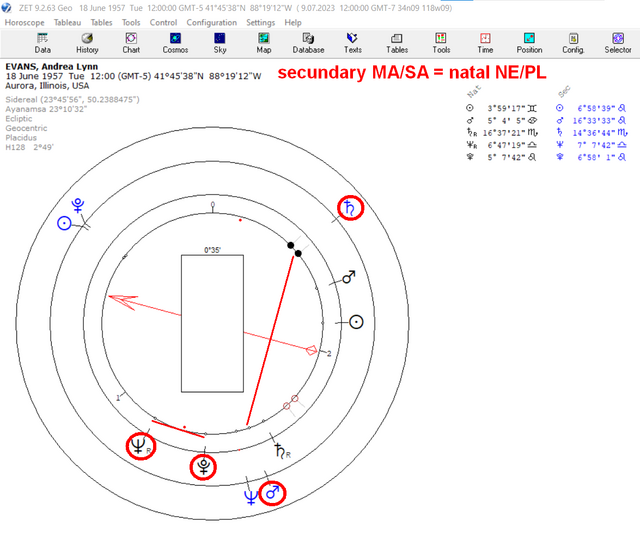Open the Time toolbar icon
The image size is (640, 546).
click(x=485, y=43)
